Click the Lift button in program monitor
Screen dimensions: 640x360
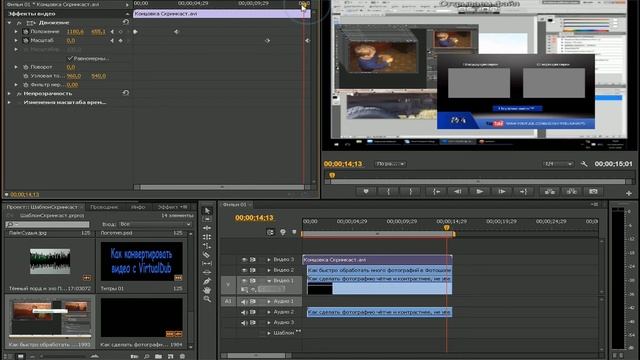coord(549,191)
